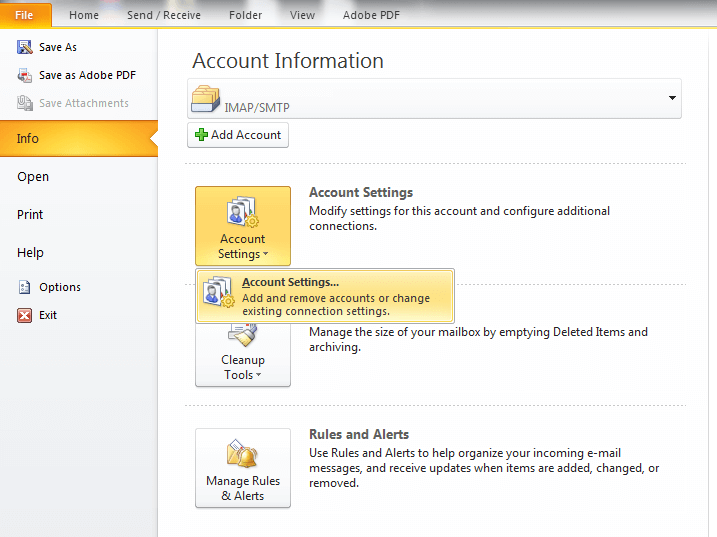Click the Help item in sidebar
This screenshot has width=717, height=537.
click(31, 253)
